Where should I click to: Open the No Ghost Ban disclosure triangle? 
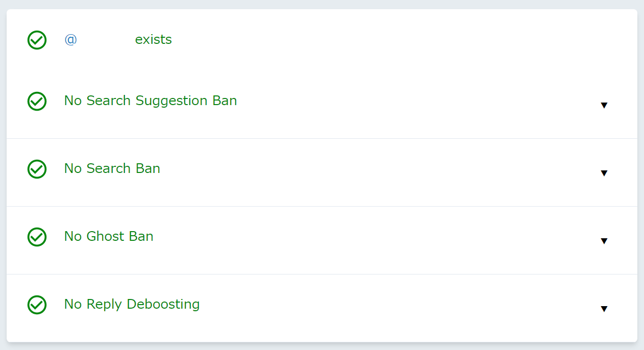(604, 241)
